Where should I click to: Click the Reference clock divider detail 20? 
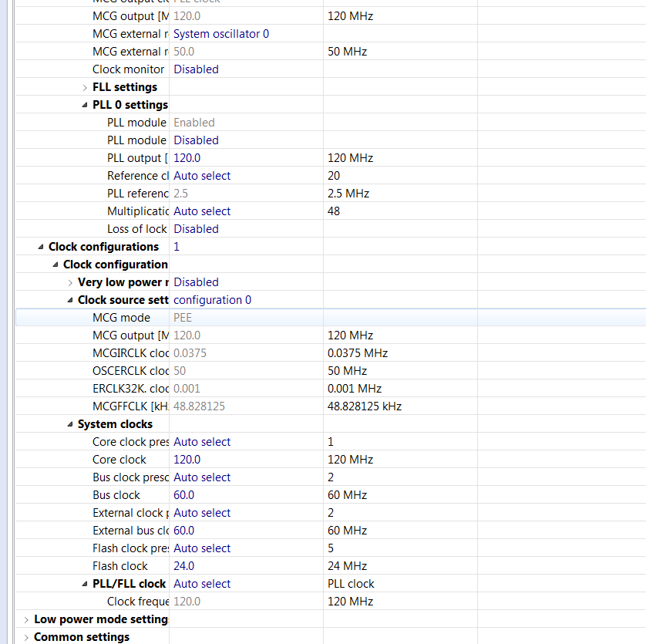tap(334, 176)
